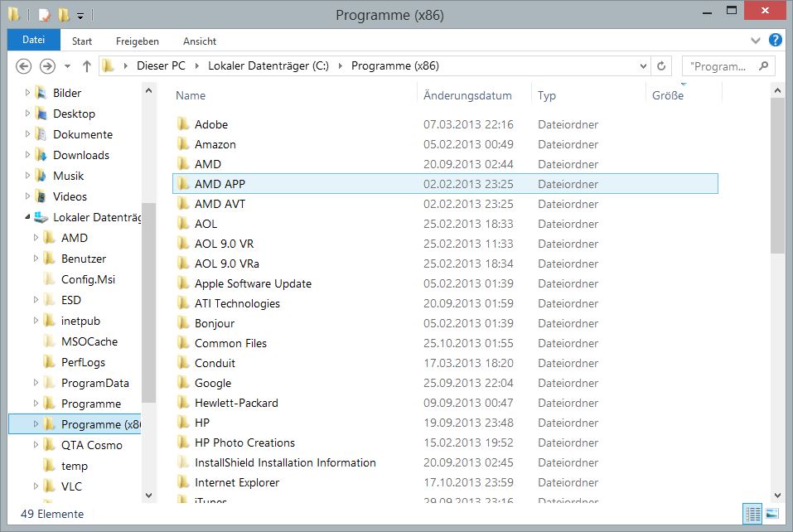The image size is (793, 532).
Task: Select VLC in the navigation tree
Action: coord(71,486)
